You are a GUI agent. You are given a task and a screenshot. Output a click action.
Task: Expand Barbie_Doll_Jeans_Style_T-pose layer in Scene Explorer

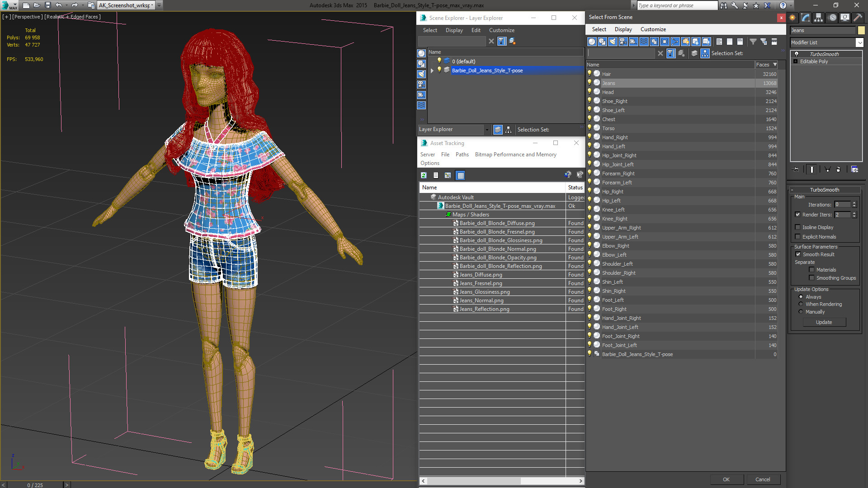pyautogui.click(x=432, y=70)
